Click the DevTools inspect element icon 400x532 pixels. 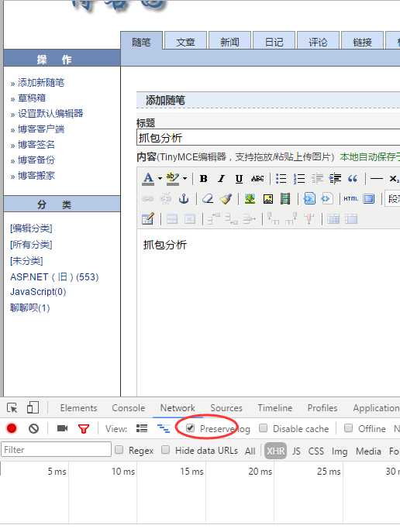coord(12,408)
